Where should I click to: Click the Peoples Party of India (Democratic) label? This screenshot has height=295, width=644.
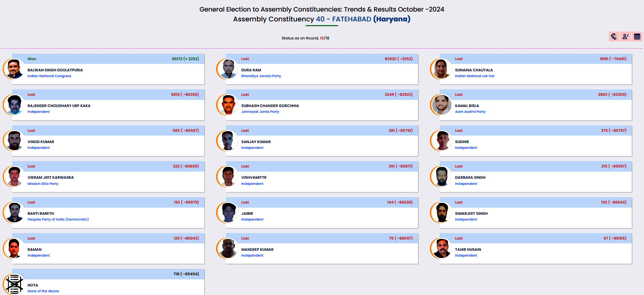[x=58, y=220]
